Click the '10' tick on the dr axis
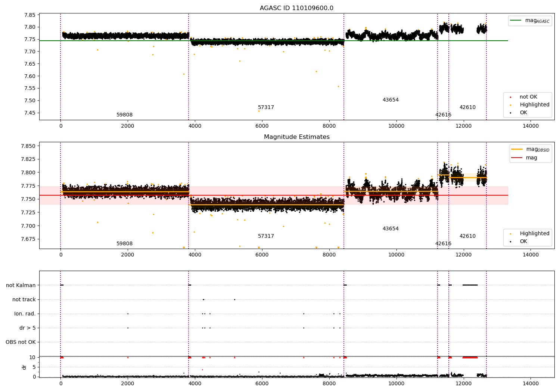This screenshot has width=560, height=392. 33,357
